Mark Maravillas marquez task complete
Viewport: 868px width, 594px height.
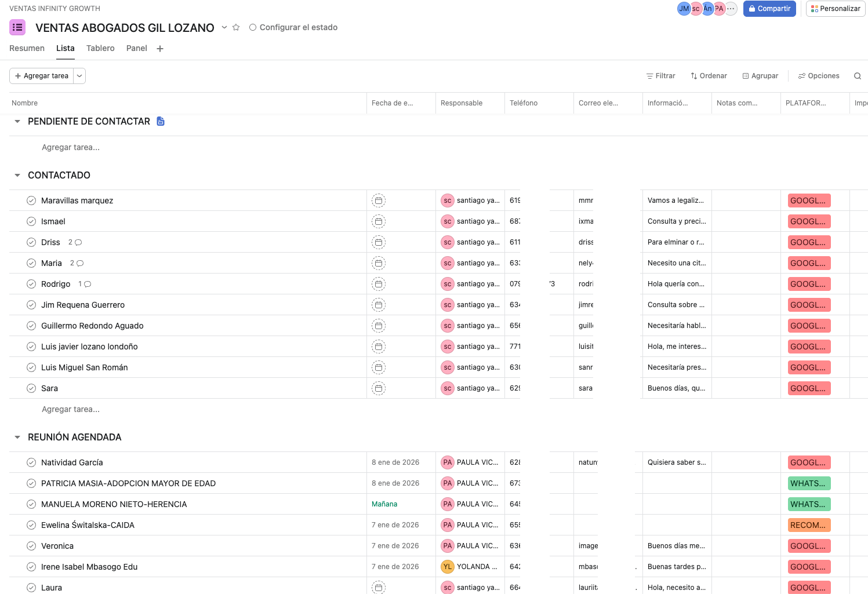pos(31,201)
